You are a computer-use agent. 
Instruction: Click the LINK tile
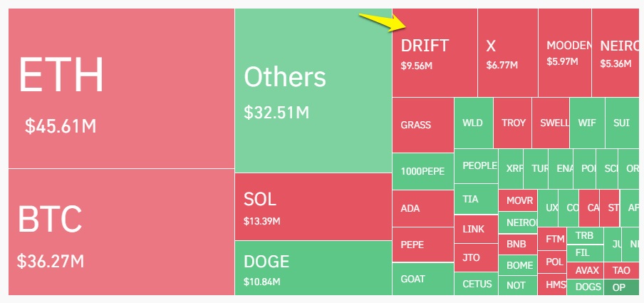coord(476,229)
